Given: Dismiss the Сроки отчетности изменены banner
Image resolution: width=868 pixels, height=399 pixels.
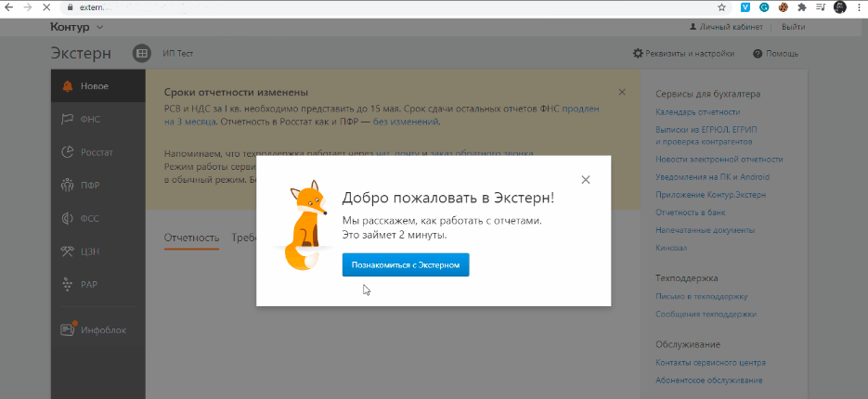Looking at the screenshot, I should click(622, 92).
